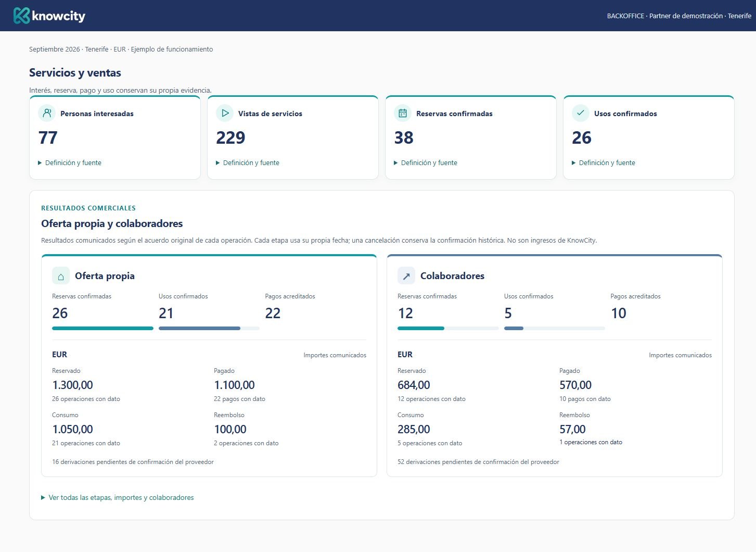Viewport: 756px width, 552px height.
Task: Click the Reservas confirmadas calendar icon
Action: 403,113
